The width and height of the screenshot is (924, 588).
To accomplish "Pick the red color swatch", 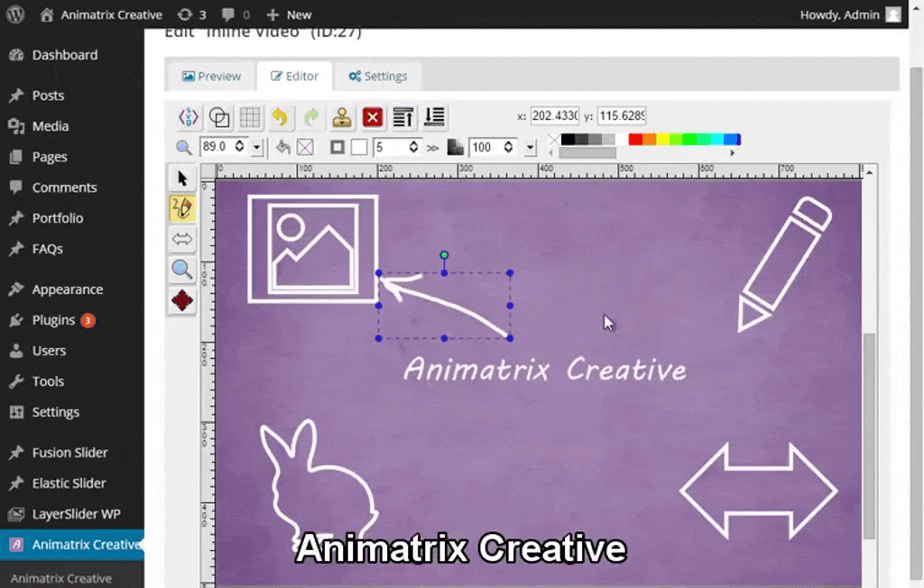I will tap(635, 140).
